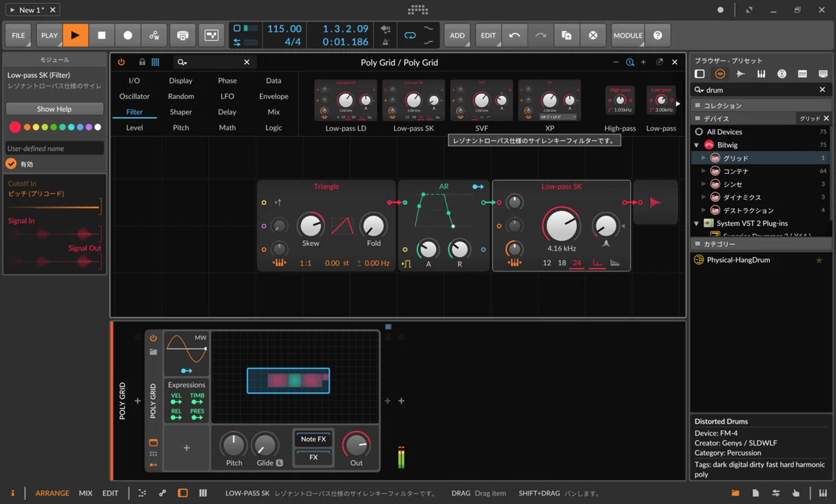Pick the Low-pass LD module thumbnail
Image resolution: width=836 pixels, height=504 pixels.
click(346, 100)
